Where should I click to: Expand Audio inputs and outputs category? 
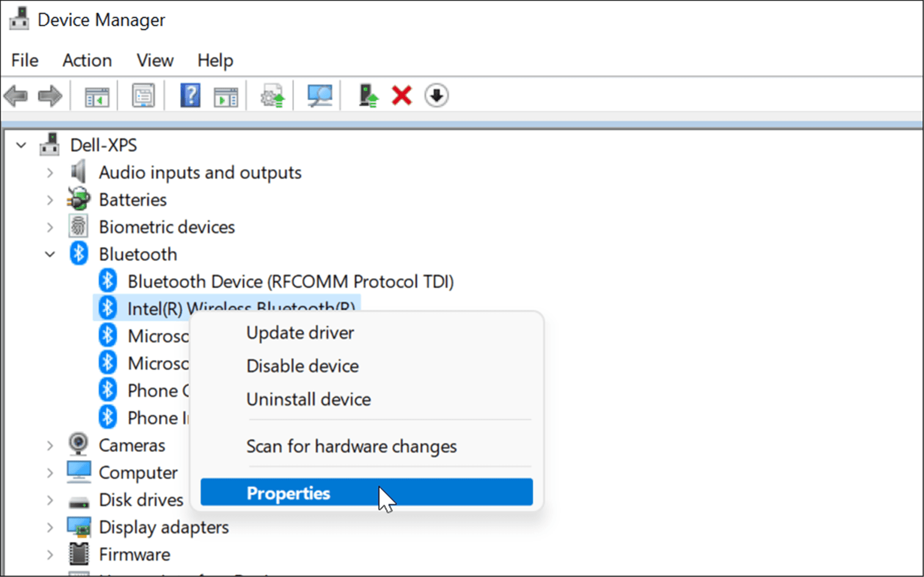click(50, 173)
